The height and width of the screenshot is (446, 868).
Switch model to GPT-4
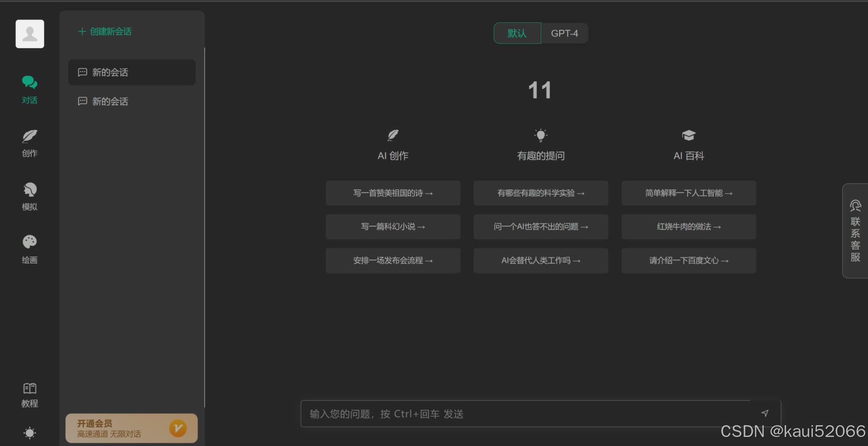[x=564, y=33]
